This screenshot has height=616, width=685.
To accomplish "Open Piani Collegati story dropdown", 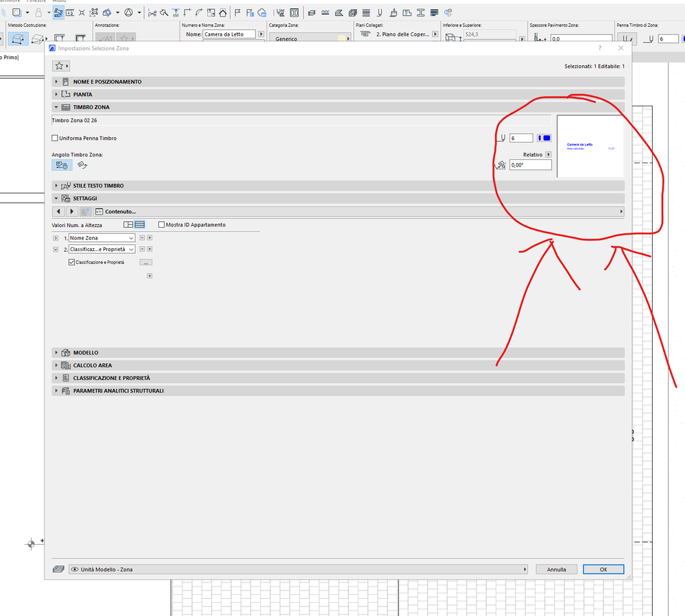I will point(435,34).
